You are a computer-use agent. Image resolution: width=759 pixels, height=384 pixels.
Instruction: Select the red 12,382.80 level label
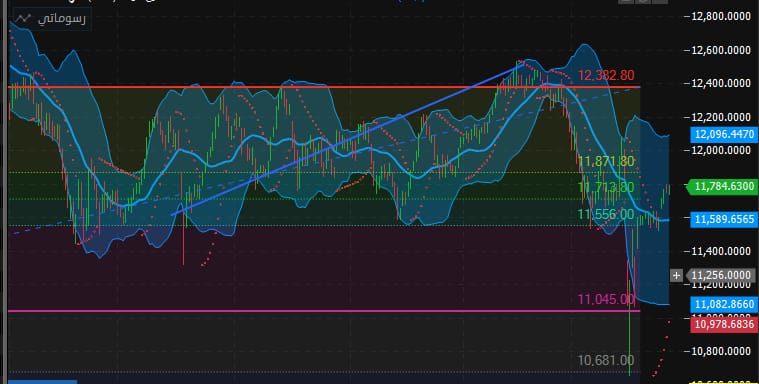click(606, 75)
